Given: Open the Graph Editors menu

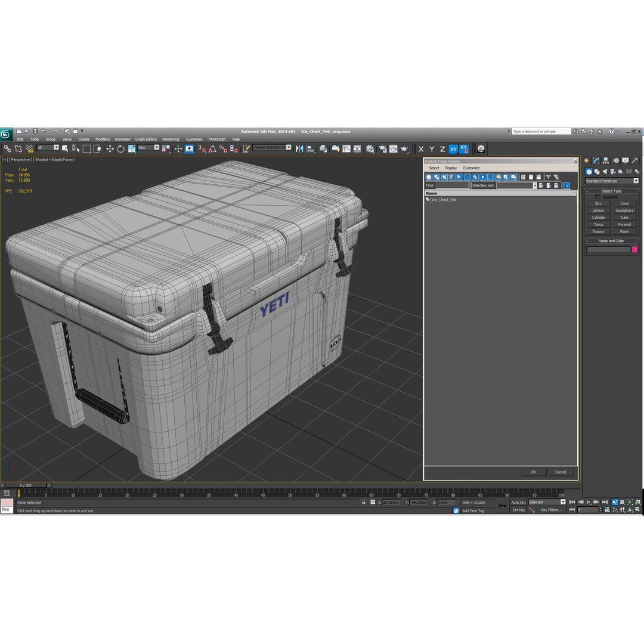Looking at the screenshot, I should tap(146, 139).
